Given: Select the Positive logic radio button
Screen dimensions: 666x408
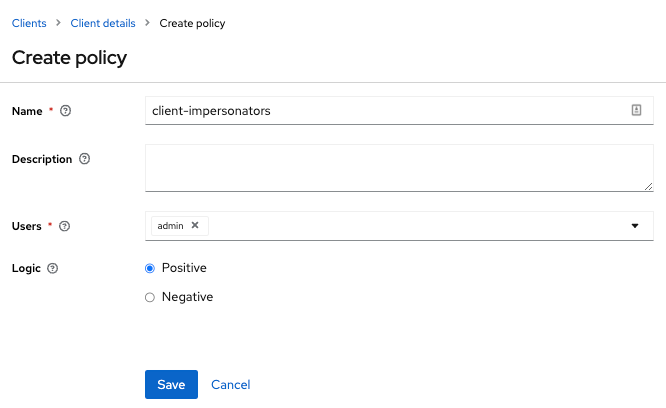Looking at the screenshot, I should [x=150, y=268].
